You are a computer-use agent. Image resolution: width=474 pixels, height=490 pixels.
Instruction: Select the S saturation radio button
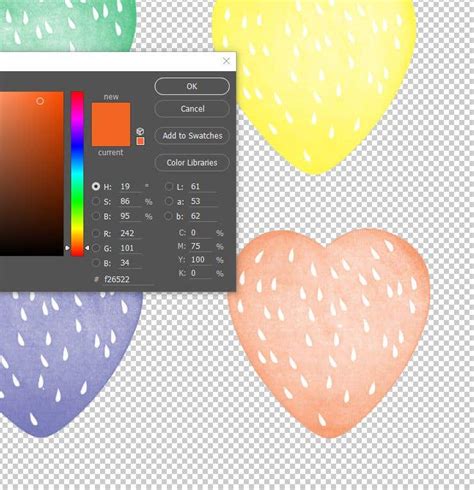point(96,201)
